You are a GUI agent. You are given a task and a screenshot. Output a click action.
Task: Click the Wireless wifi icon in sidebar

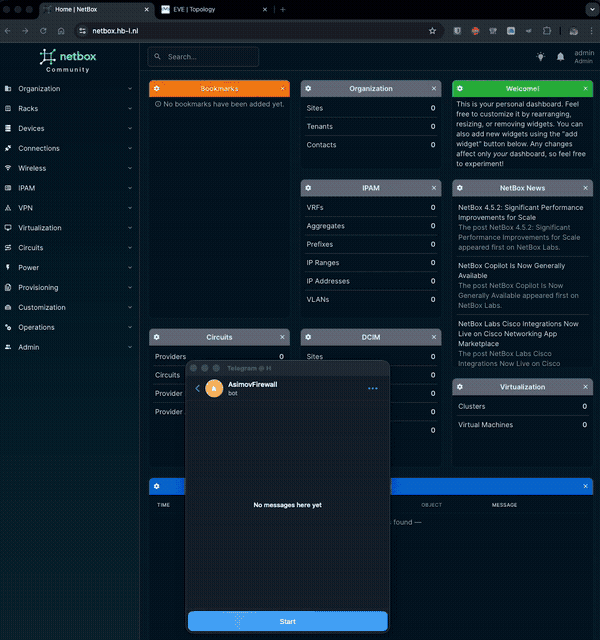click(x=8, y=168)
